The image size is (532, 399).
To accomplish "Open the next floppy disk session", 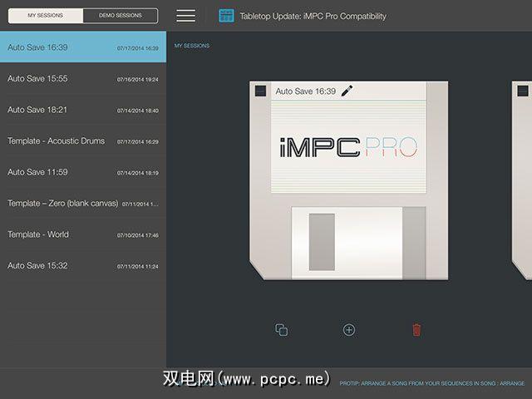I will click(x=522, y=180).
